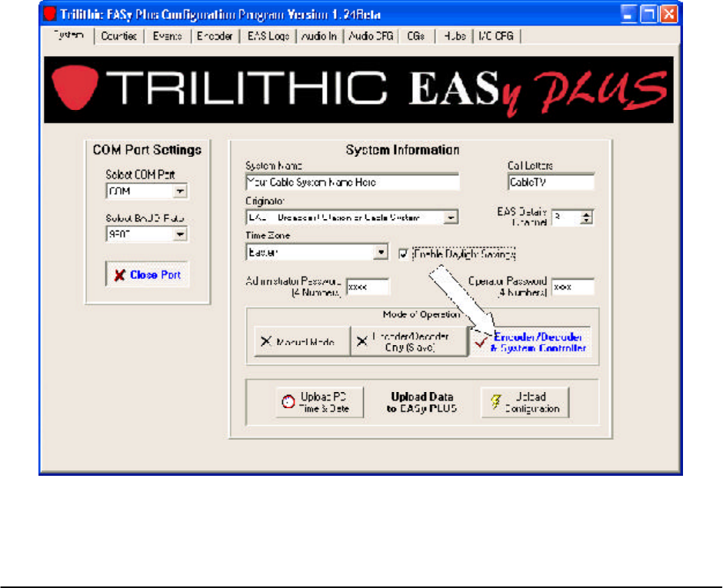Click the Operator Password field
Screen dimensions: 723x588
click(573, 287)
